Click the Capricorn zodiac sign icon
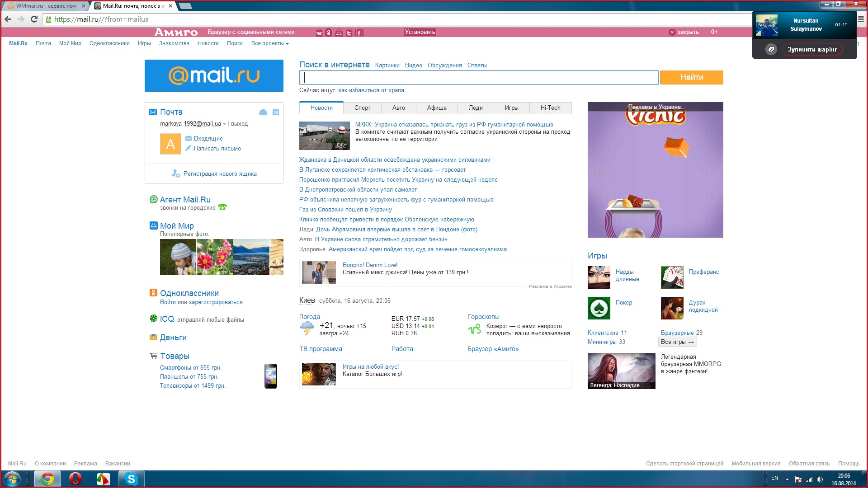The width and height of the screenshot is (868, 488). [x=474, y=329]
